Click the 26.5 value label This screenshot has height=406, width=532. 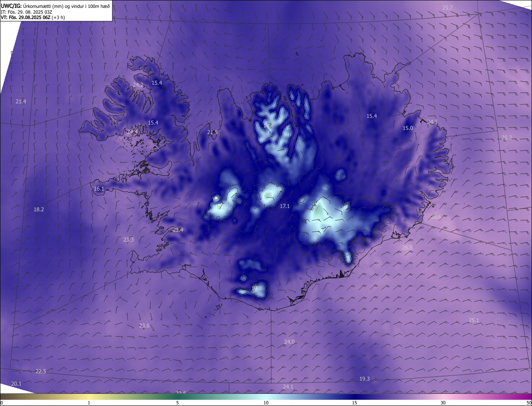(x=407, y=248)
